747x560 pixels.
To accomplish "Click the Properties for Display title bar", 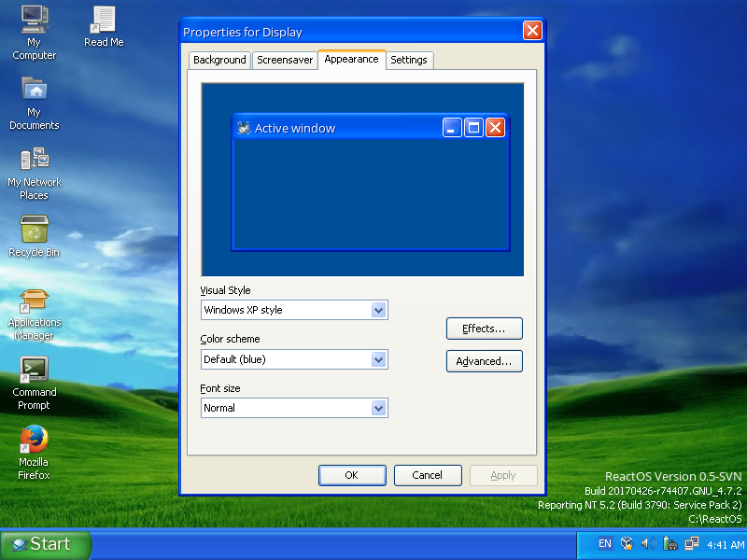I will (x=362, y=32).
